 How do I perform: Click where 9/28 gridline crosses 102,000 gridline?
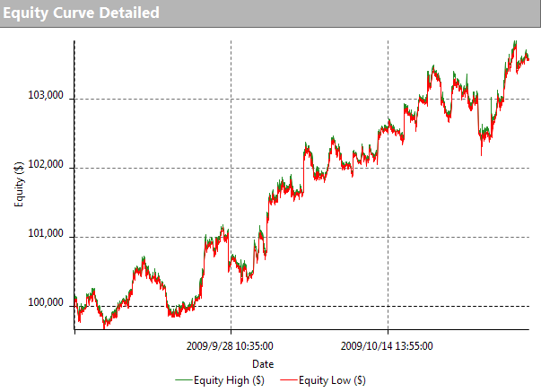tap(231, 168)
